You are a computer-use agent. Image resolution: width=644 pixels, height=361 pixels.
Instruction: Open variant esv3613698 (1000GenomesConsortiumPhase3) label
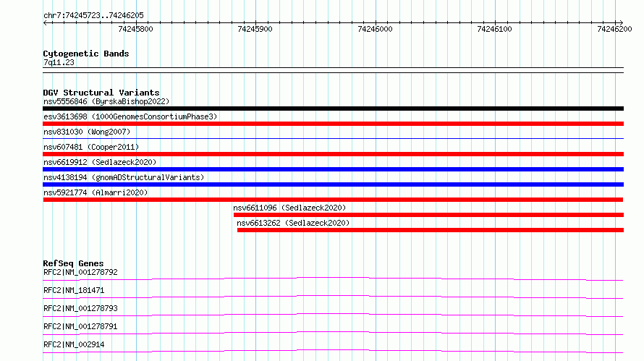[x=130, y=116]
